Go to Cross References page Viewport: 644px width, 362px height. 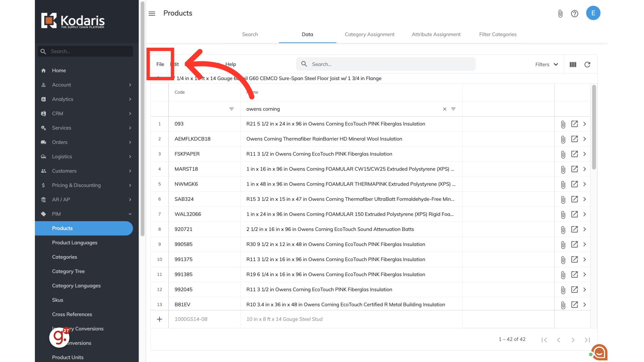pos(72,314)
